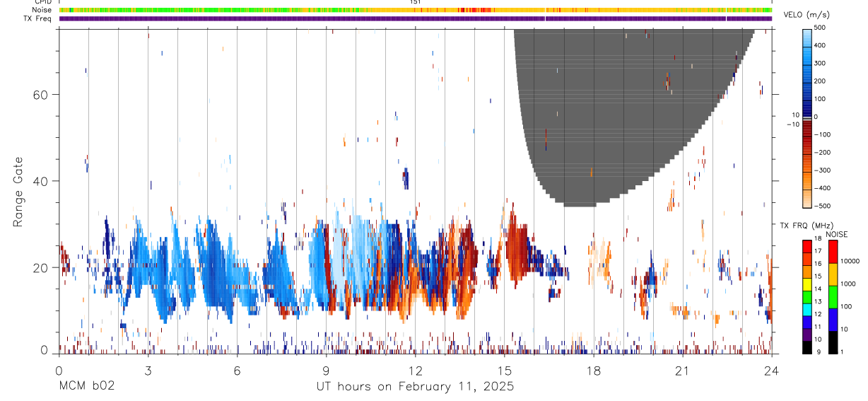Click the 500 value on velocity scale

821,28
